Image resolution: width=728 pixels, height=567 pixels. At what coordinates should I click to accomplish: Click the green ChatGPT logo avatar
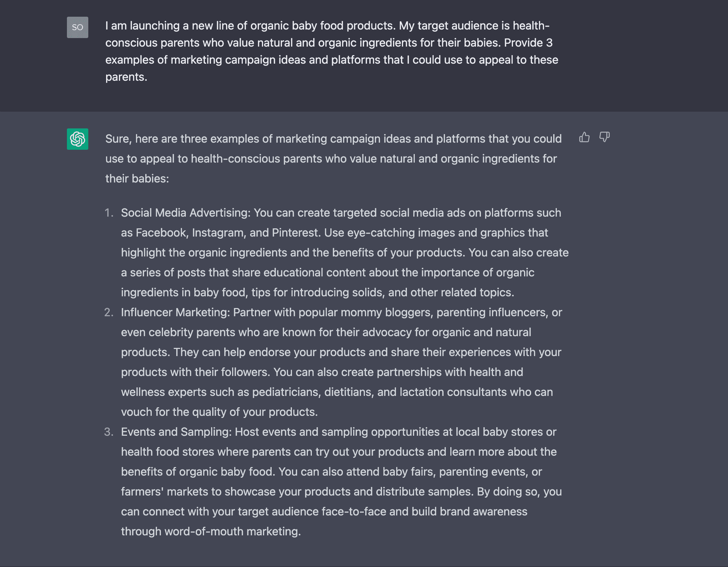pyautogui.click(x=78, y=139)
